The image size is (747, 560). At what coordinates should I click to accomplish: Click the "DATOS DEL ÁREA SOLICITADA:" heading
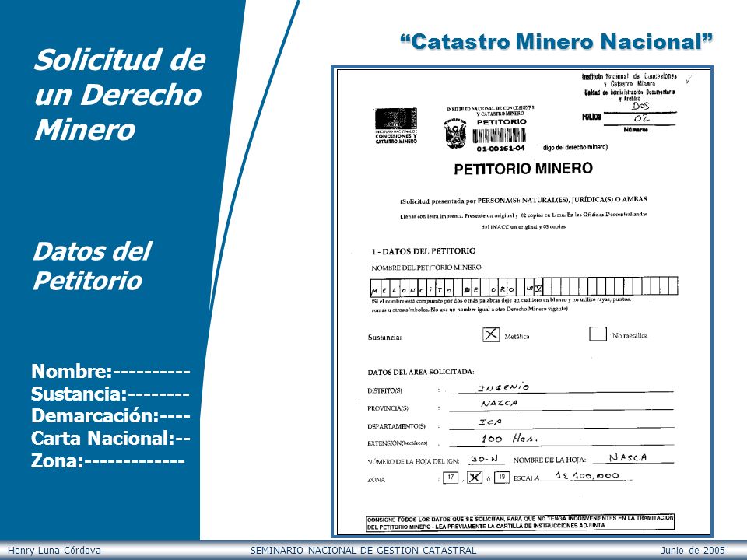tap(421, 372)
